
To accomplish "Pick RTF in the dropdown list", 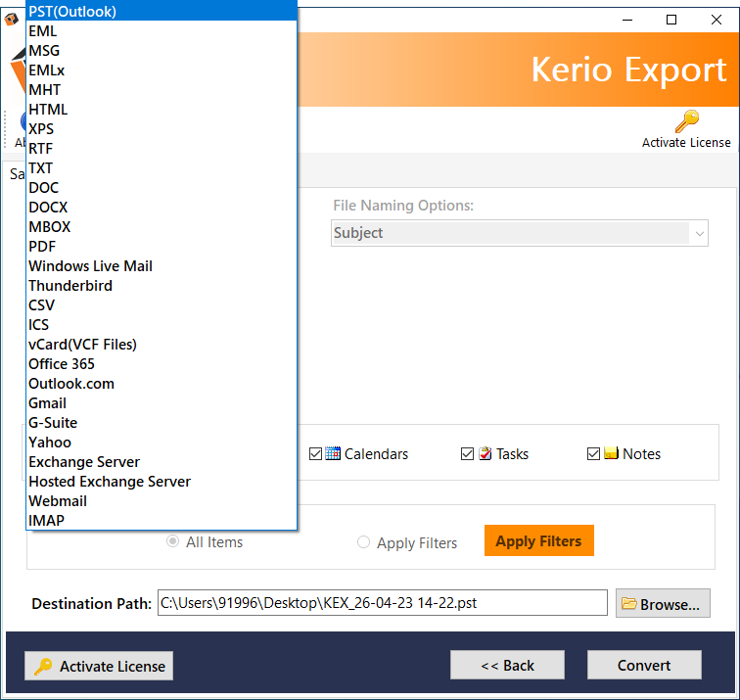I will 162,149.
